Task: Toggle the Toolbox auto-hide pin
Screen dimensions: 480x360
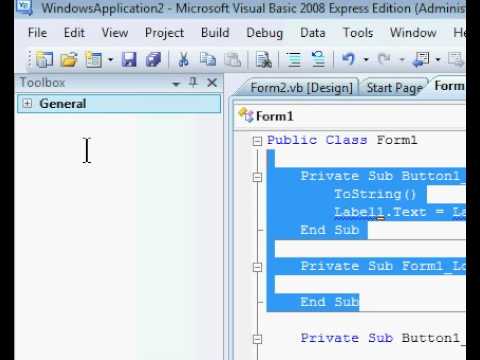Action: click(x=193, y=82)
